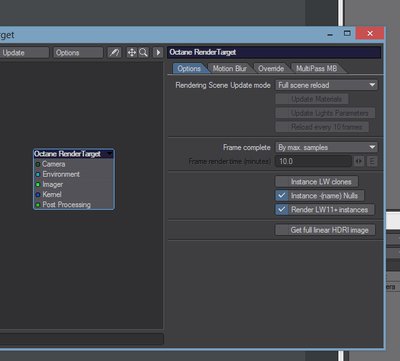Click the Post Processing input node dot
The height and width of the screenshot is (361, 400).
coord(38,205)
